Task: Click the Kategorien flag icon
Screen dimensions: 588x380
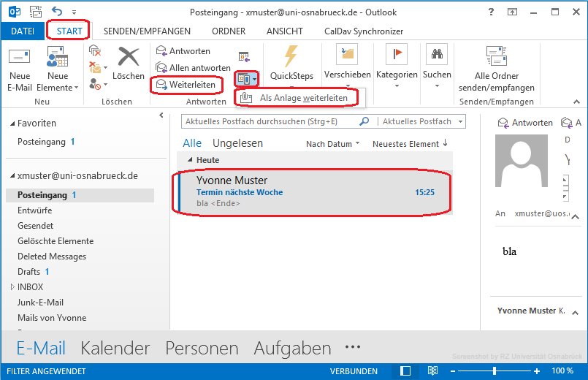Action: [x=397, y=54]
